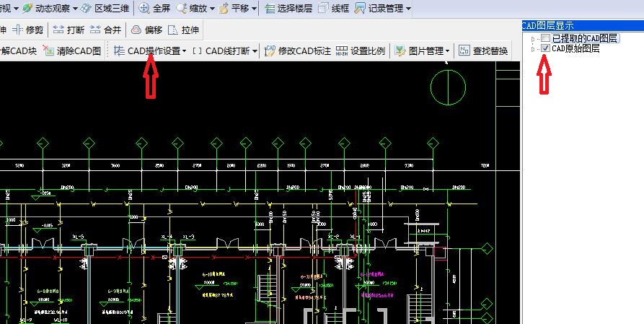
Task: Open the CAD线打断 dropdown menu
Action: [255, 51]
